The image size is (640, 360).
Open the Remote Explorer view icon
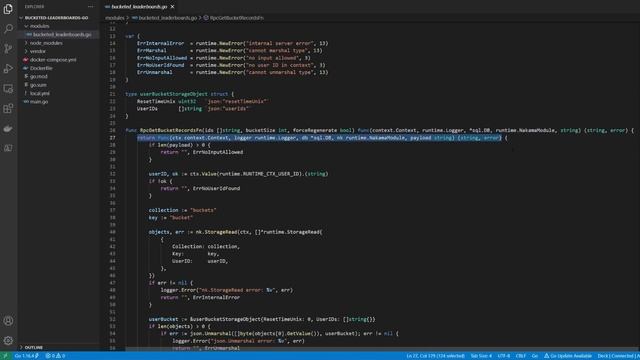click(8, 89)
